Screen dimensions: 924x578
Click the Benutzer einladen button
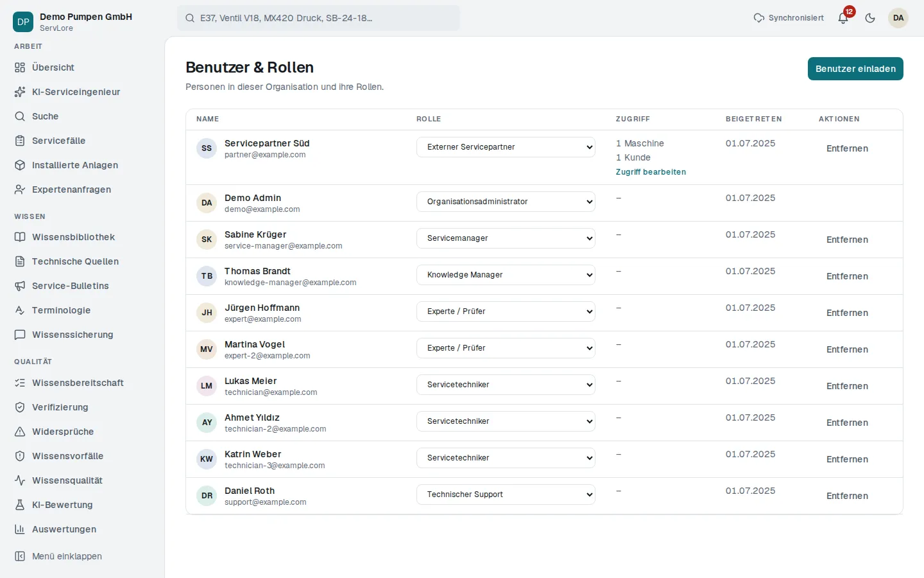(x=855, y=69)
